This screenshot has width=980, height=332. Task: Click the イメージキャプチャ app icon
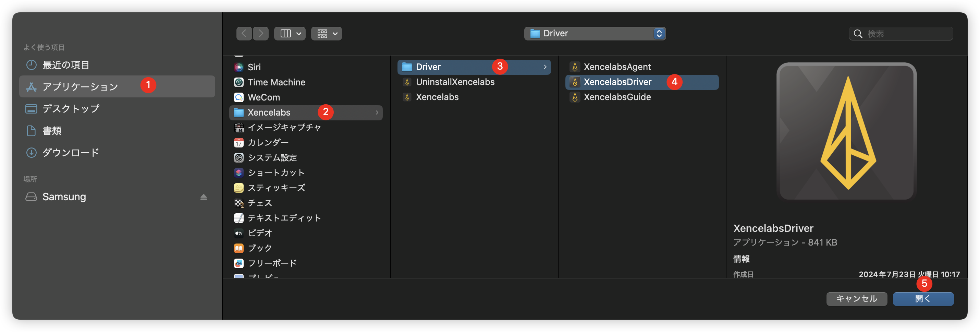[x=238, y=128]
